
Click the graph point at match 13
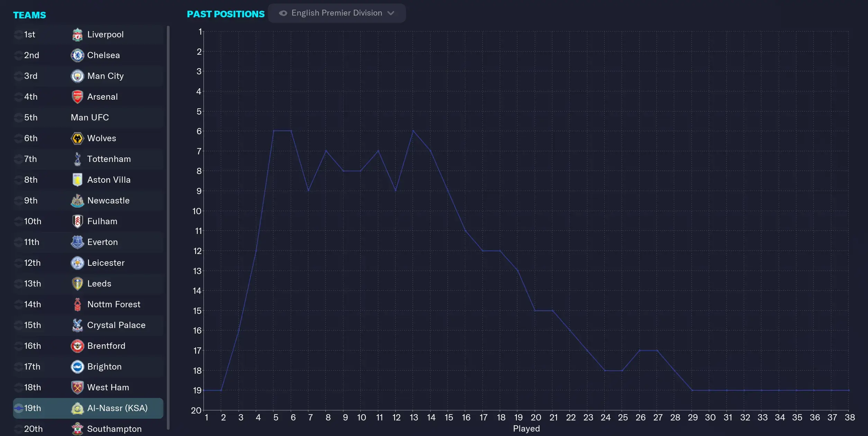[x=413, y=131]
